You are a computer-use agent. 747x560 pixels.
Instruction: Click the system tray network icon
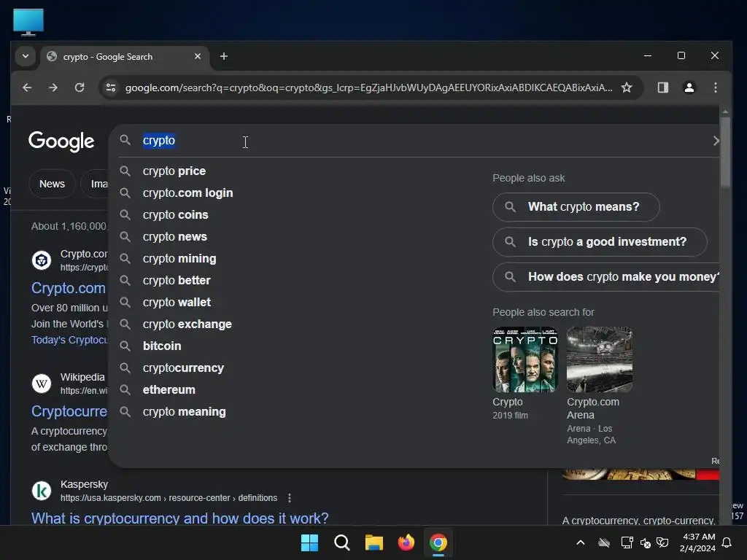click(627, 542)
